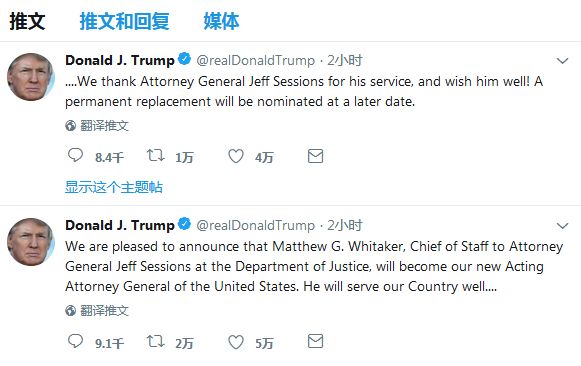The height and width of the screenshot is (366, 581).
Task: Retweet the Matthew Whitaker announcement tweet
Action: coord(155,341)
